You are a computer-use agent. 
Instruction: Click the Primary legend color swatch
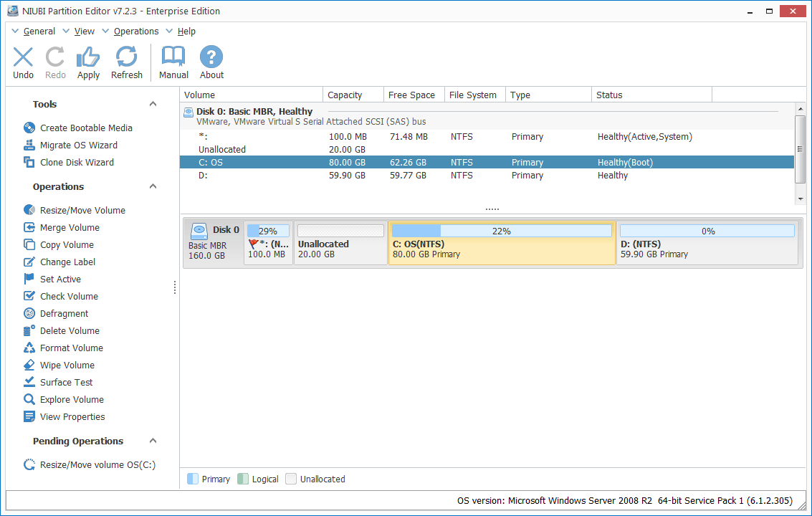(193, 479)
